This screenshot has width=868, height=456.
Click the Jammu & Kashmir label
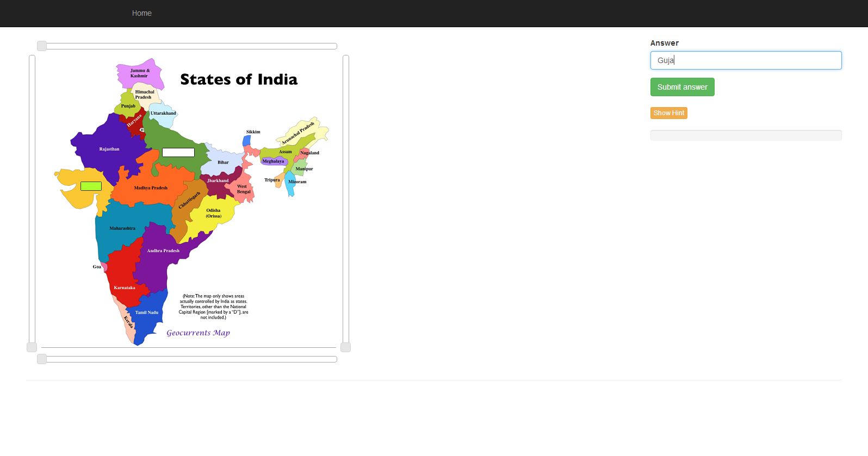click(140, 73)
